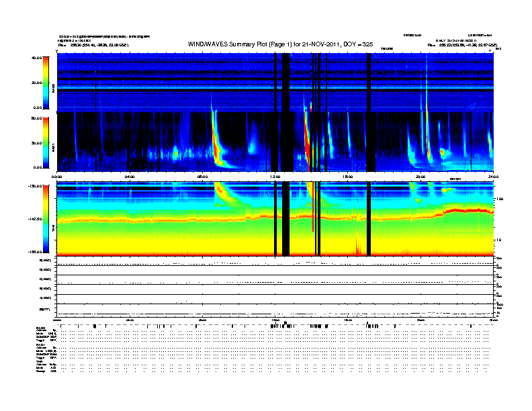Screen dimensions: 532x411
Task: Select the 40.00 label on RAD2 scale
Action: coord(37,58)
